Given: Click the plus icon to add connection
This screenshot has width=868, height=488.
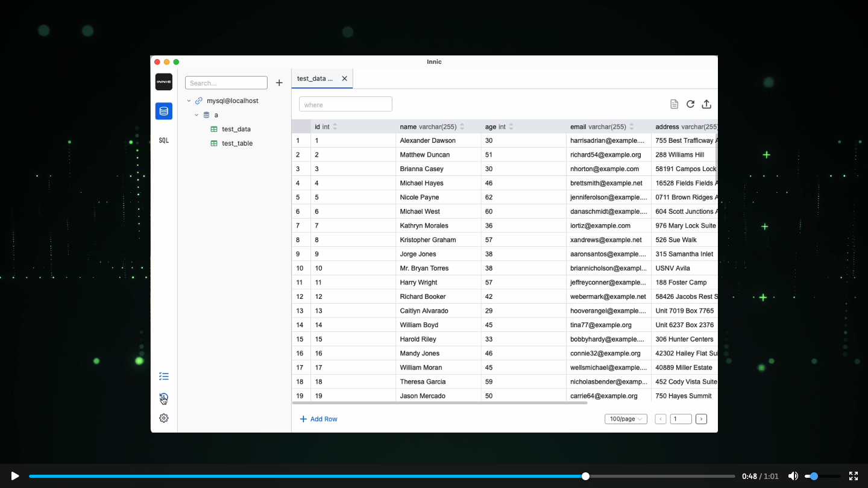Looking at the screenshot, I should pos(279,83).
